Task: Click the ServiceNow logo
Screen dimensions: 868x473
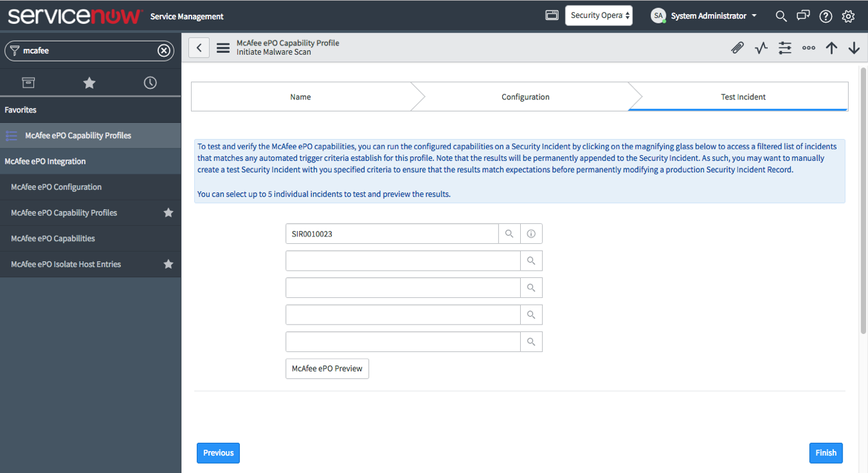Action: point(75,16)
